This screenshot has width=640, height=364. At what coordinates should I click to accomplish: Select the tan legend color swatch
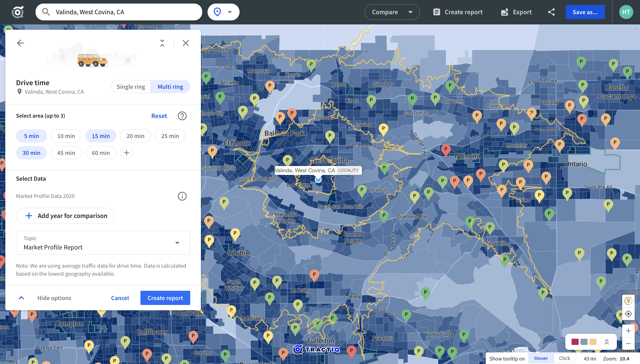click(593, 342)
